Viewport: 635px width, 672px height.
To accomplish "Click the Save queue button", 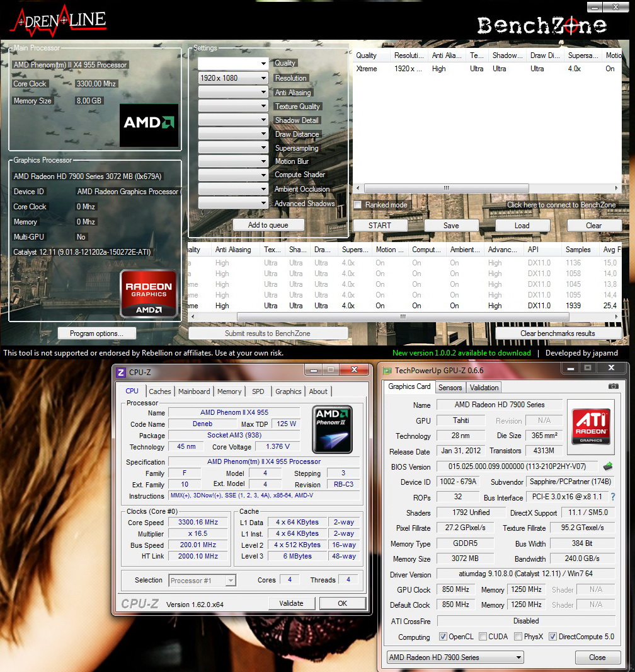I will point(451,226).
